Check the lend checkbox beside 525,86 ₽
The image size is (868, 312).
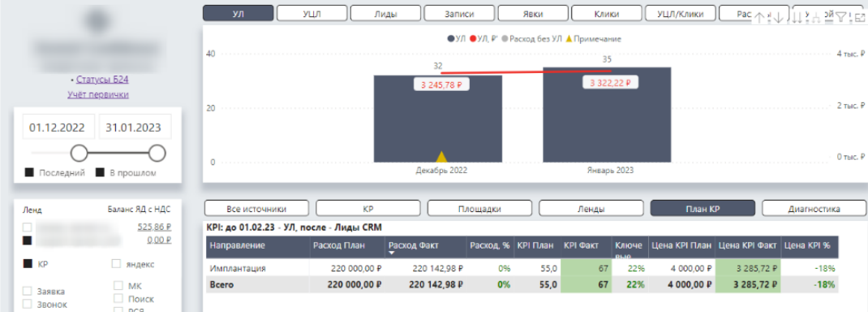(27, 227)
